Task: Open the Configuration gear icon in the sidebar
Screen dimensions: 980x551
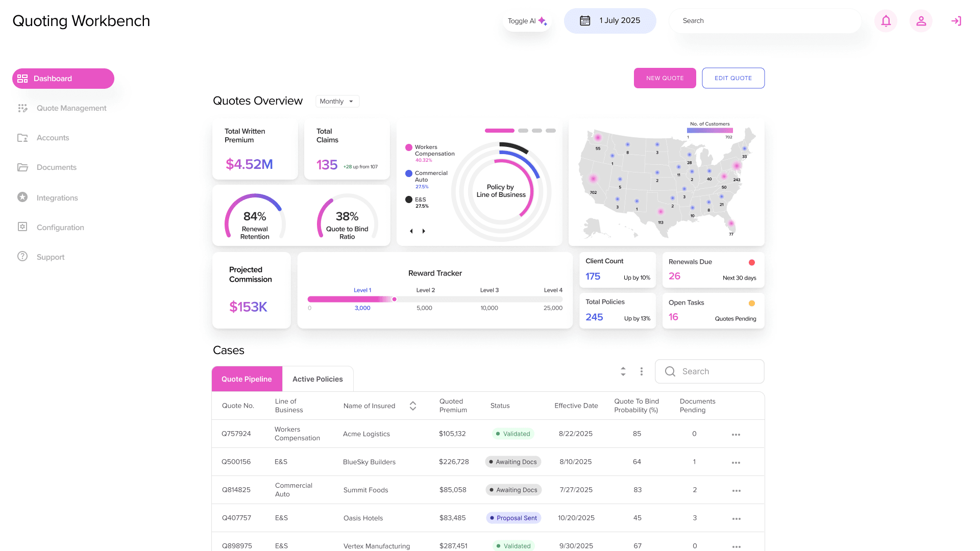Action: 22,227
